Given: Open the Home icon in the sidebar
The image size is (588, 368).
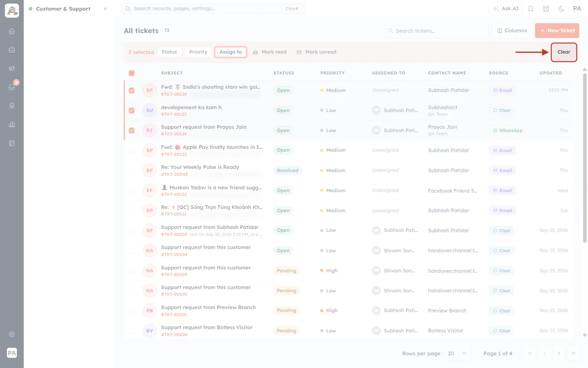Looking at the screenshot, I should pyautogui.click(x=12, y=31).
